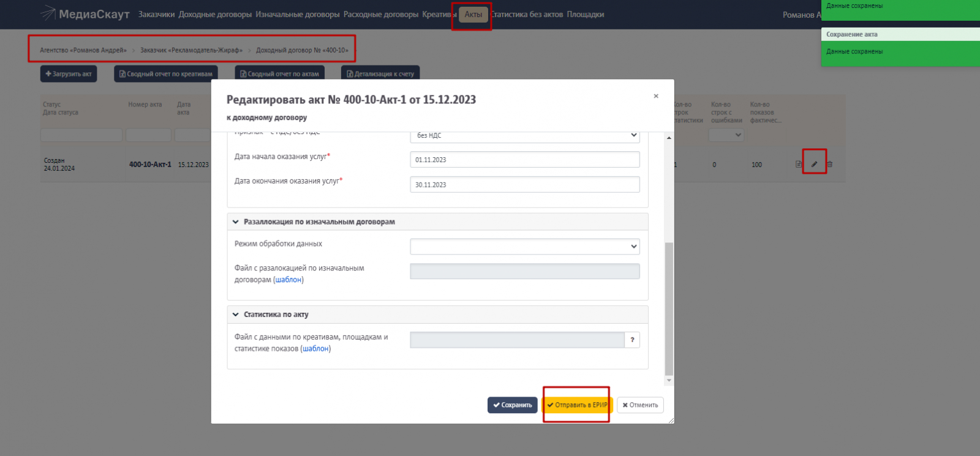Screen dimensions: 980x456
Task: Save the act with the Сохранить button
Action: point(513,405)
